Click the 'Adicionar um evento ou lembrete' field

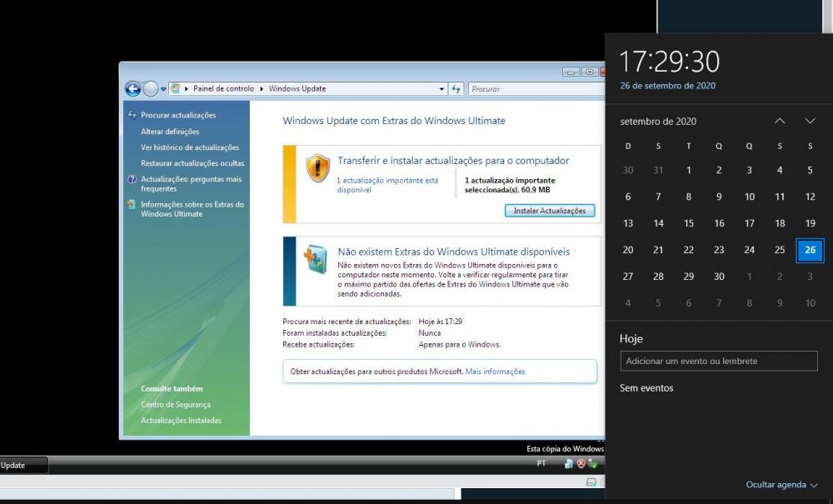[x=719, y=362]
